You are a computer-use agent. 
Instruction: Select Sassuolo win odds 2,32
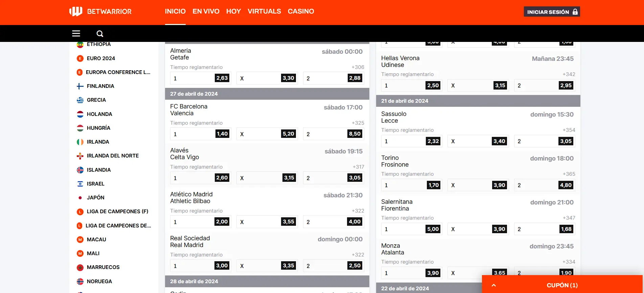point(412,141)
